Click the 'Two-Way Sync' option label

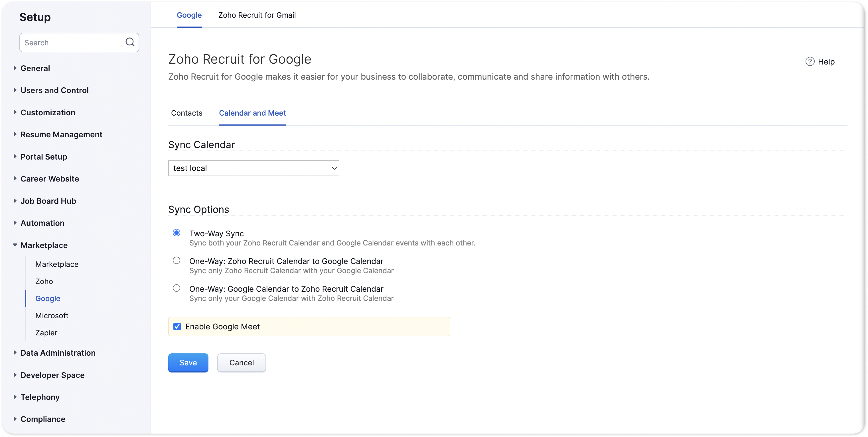click(217, 233)
